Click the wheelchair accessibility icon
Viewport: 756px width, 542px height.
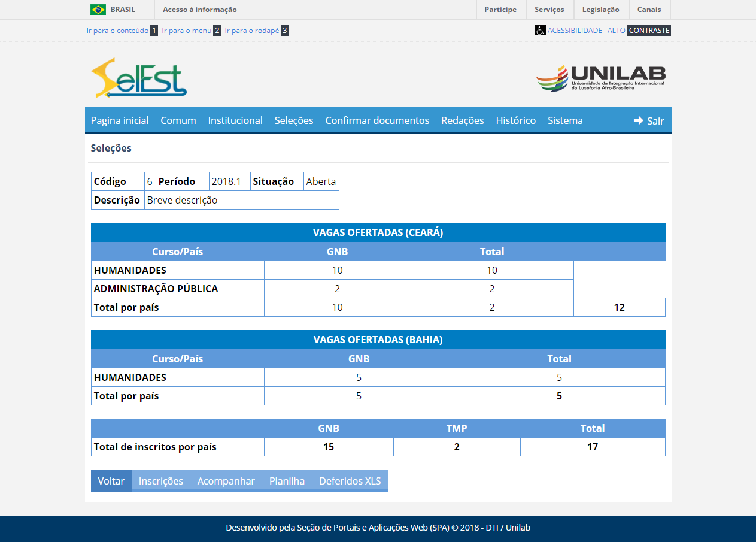(540, 31)
